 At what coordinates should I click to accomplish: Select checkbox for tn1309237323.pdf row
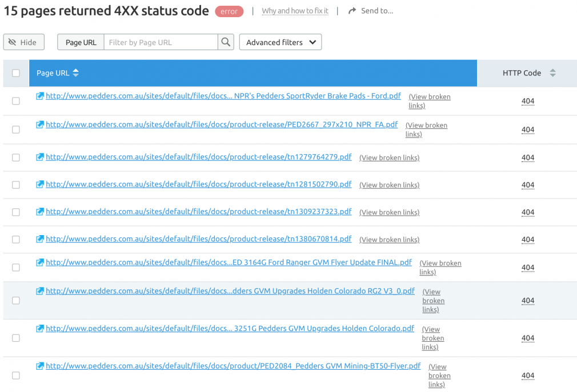(x=16, y=212)
